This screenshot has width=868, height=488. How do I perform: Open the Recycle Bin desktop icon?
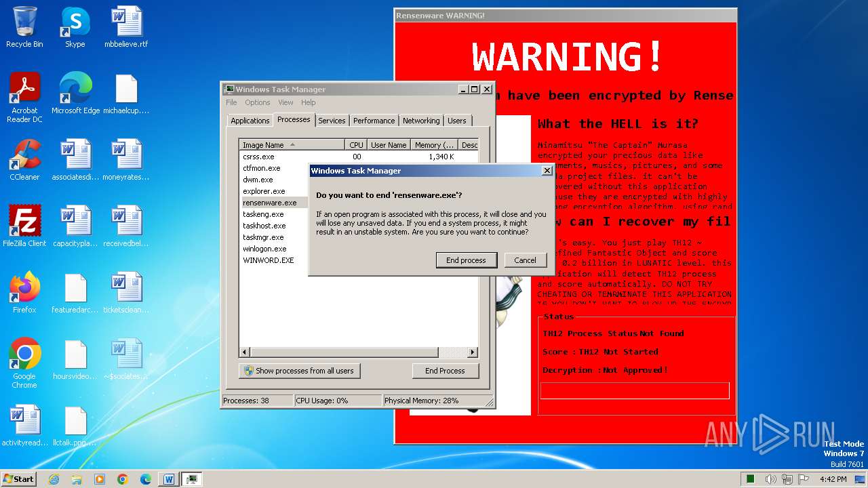coord(24,27)
